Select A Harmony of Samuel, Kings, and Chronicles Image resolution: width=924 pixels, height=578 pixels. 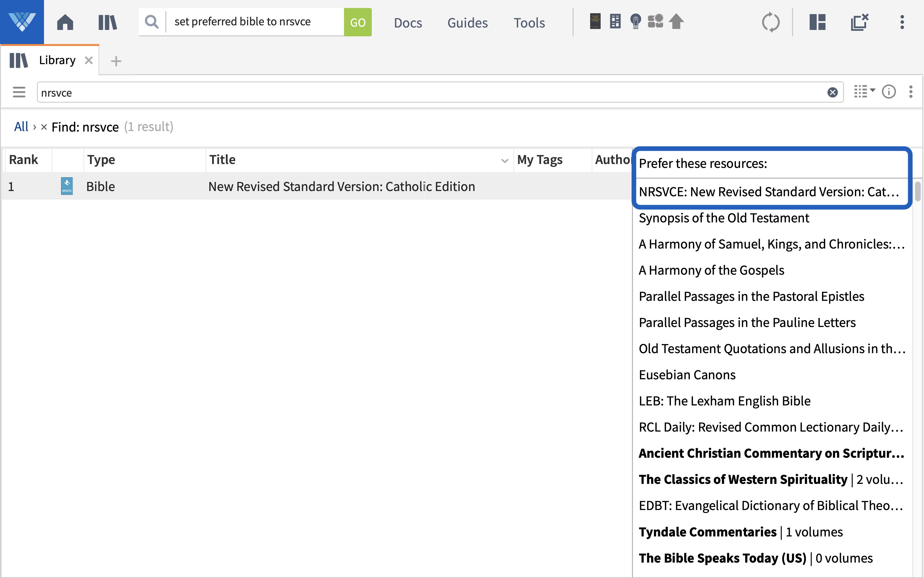(x=772, y=244)
